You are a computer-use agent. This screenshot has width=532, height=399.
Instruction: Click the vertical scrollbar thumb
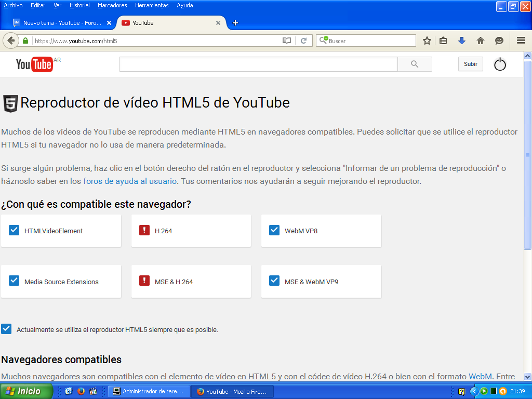[x=528, y=155]
